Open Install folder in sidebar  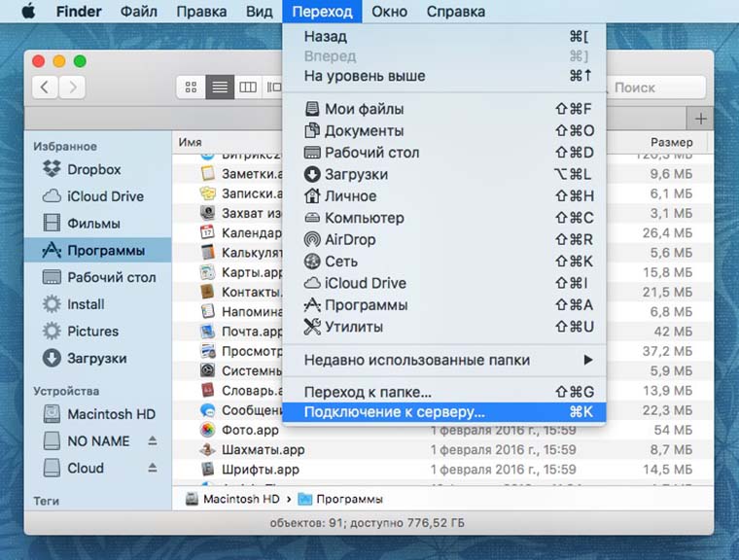click(98, 304)
